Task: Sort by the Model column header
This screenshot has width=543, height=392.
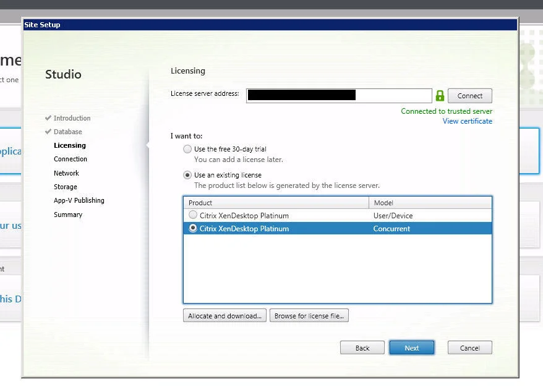Action: pyautogui.click(x=430, y=203)
